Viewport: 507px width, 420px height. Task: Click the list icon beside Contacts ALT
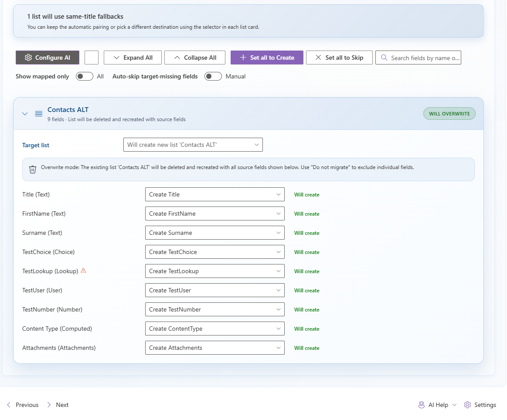point(39,114)
